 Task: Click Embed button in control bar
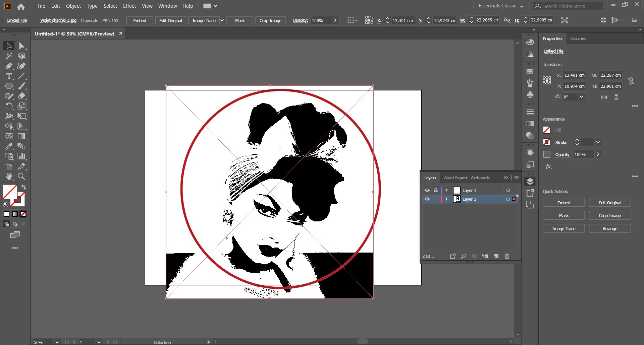point(140,20)
